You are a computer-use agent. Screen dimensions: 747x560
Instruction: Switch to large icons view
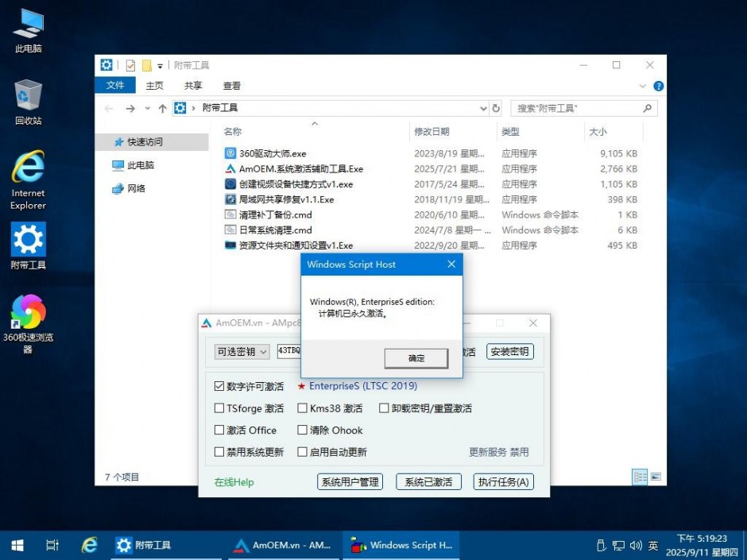(x=656, y=477)
